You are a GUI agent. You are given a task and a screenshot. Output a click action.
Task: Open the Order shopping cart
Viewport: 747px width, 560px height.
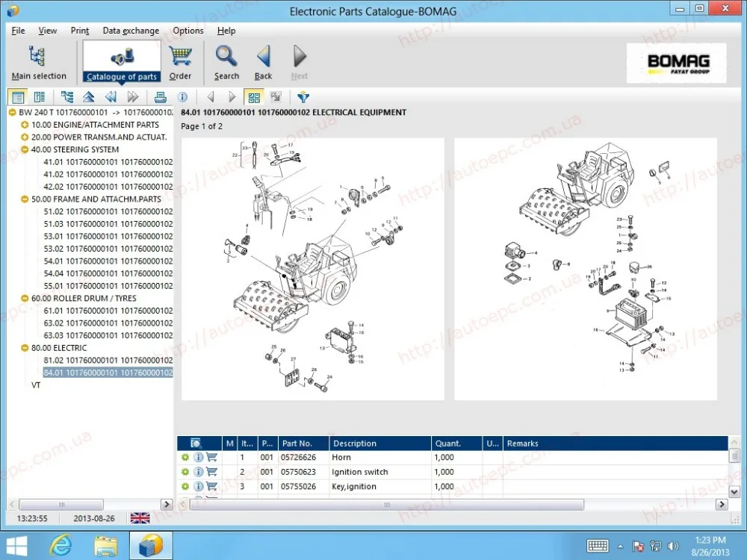pos(180,63)
